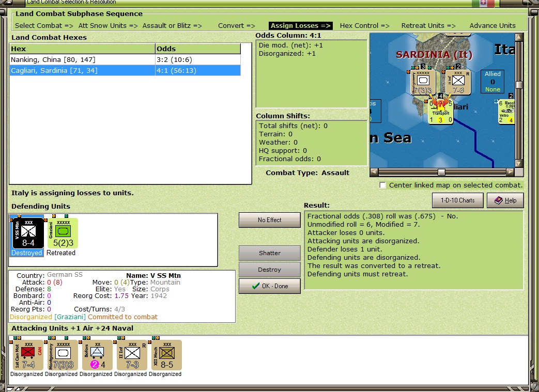Click the Committed to combat status text

click(x=122, y=317)
